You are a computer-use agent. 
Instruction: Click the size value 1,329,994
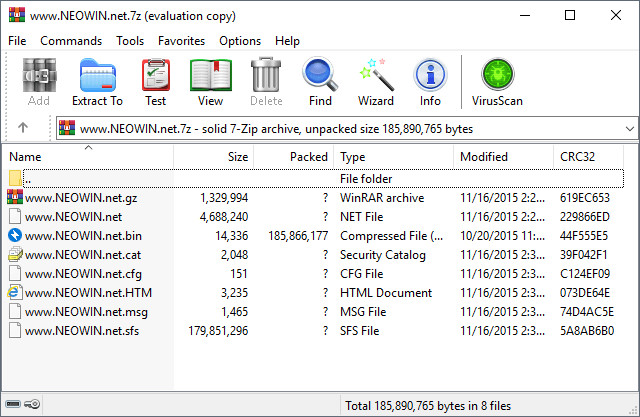point(224,198)
